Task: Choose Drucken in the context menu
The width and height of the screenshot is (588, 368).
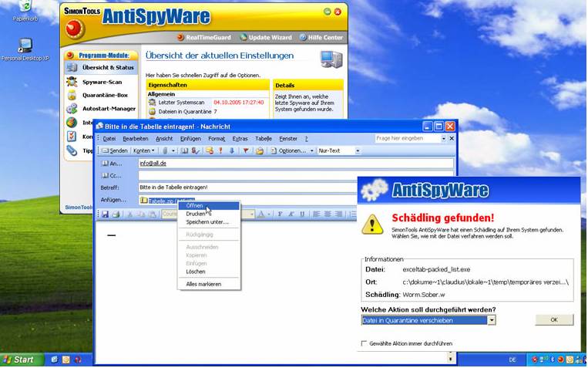Action: 209,214
